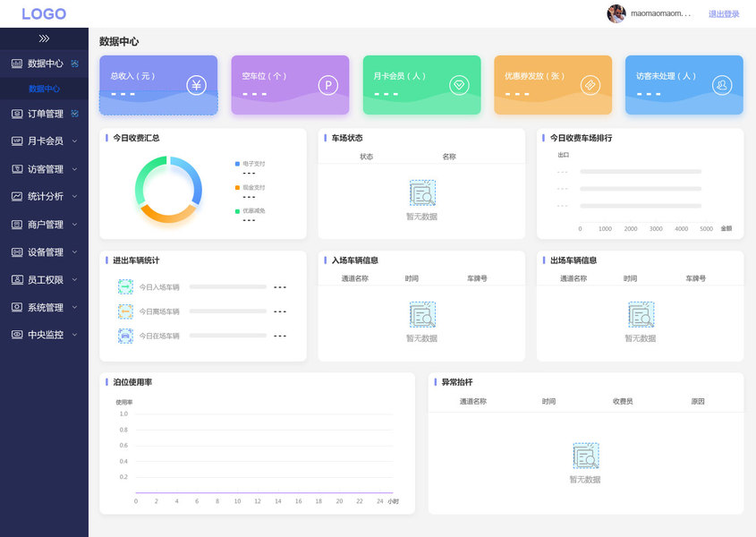The height and width of the screenshot is (537, 756).
Task: Expand the 商户管理 menu chevron
Action: pyautogui.click(x=75, y=225)
